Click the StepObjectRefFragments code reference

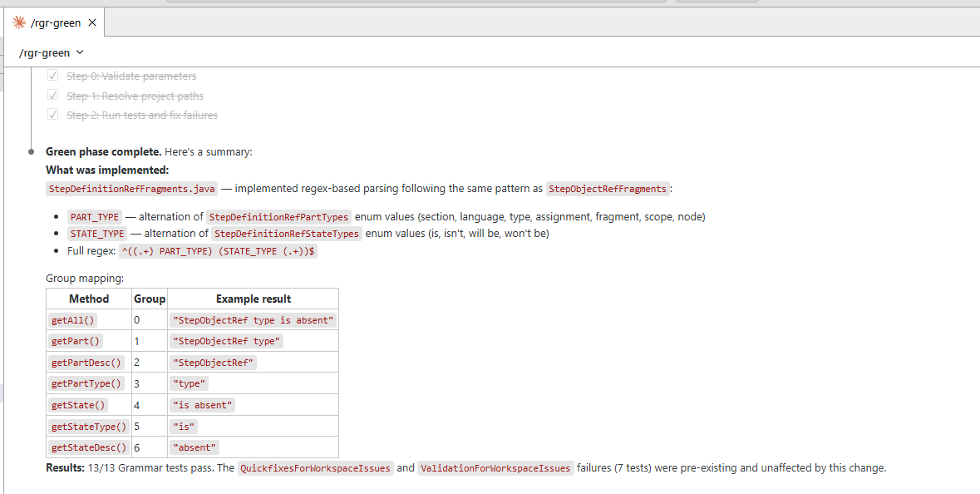(608, 189)
